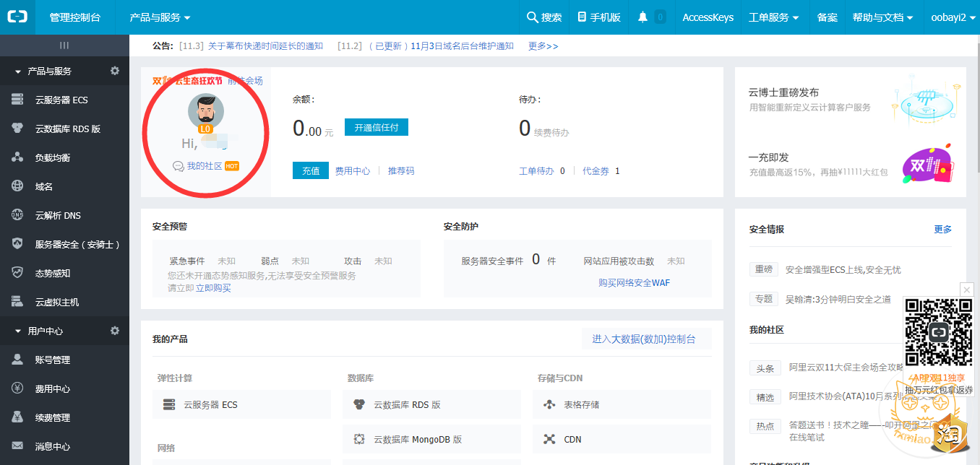Open the 推荐码 link

(x=401, y=171)
